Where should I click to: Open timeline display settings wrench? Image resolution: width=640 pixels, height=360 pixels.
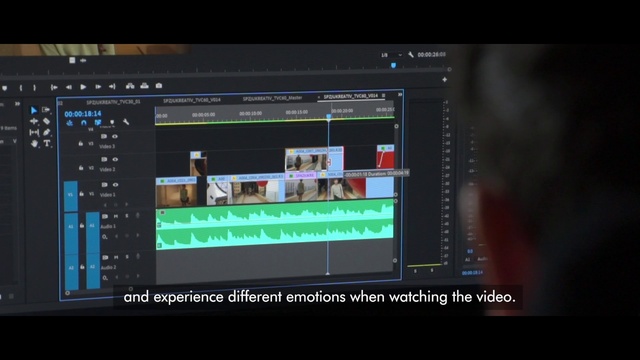(126, 122)
